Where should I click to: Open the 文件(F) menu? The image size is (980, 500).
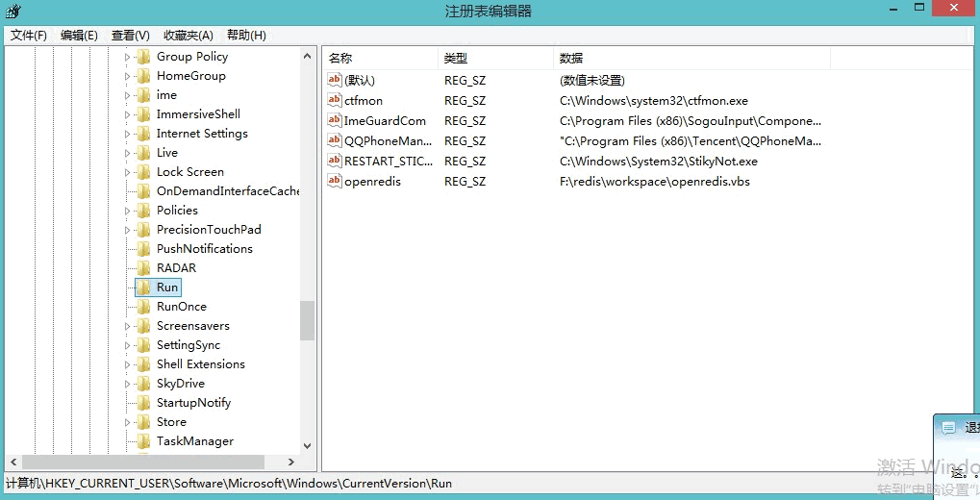tap(29, 36)
